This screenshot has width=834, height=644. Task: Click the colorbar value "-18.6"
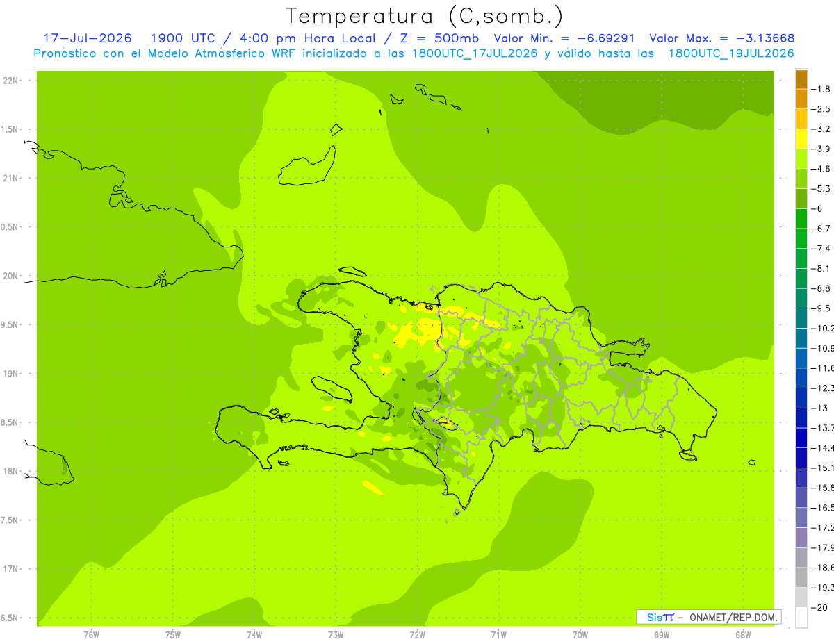(822, 568)
